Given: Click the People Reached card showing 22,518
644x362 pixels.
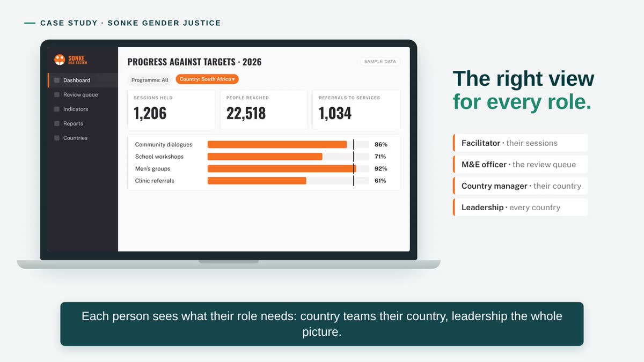Looking at the screenshot, I should click(264, 109).
